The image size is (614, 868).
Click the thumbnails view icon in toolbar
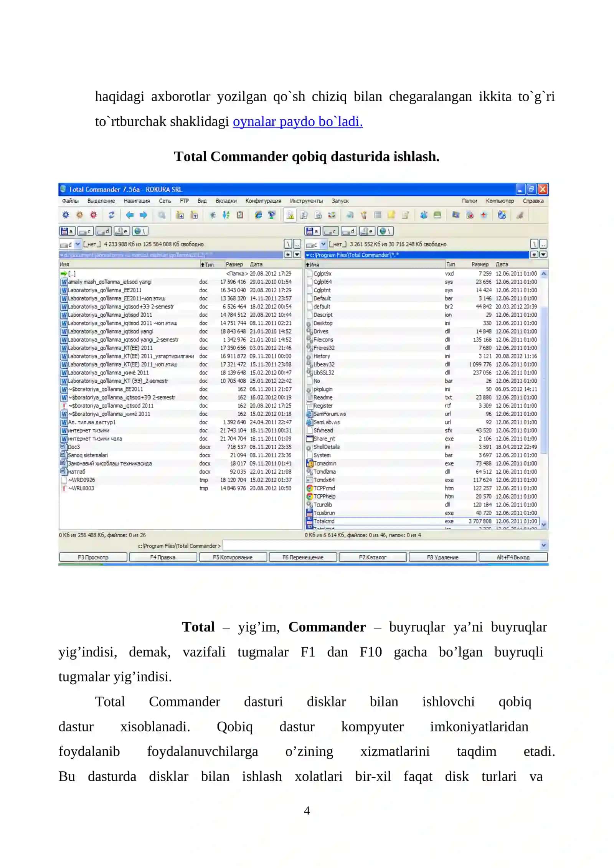point(332,215)
